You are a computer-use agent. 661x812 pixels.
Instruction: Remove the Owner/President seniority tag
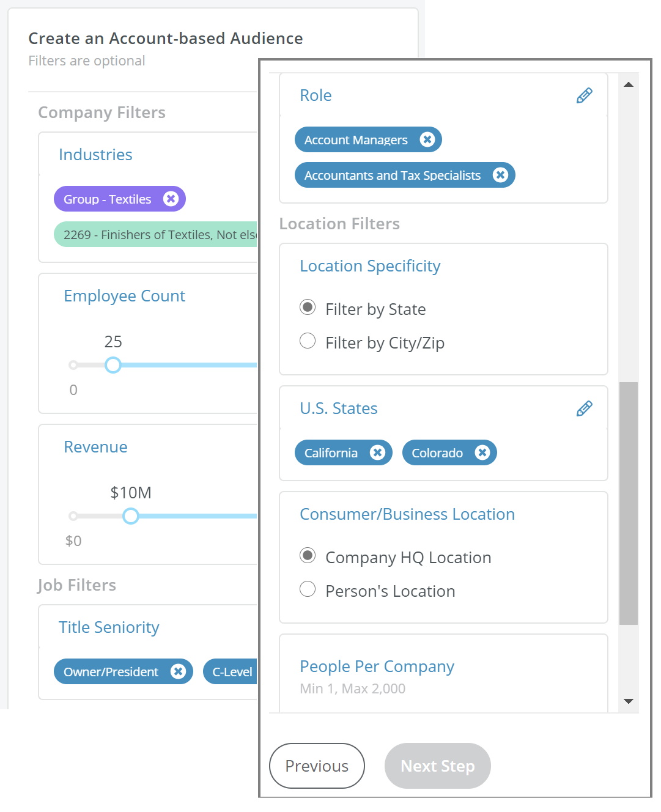pos(178,671)
